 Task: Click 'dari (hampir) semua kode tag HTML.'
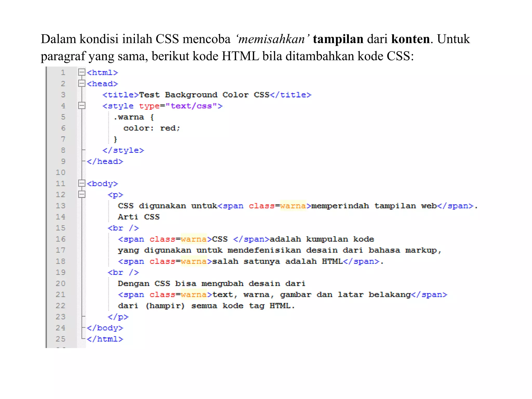[206, 306]
